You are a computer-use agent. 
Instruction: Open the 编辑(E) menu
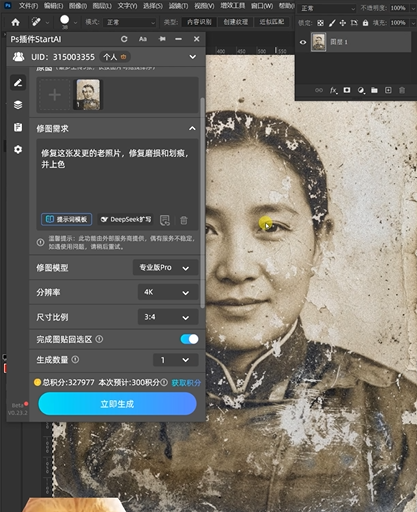coord(53,6)
